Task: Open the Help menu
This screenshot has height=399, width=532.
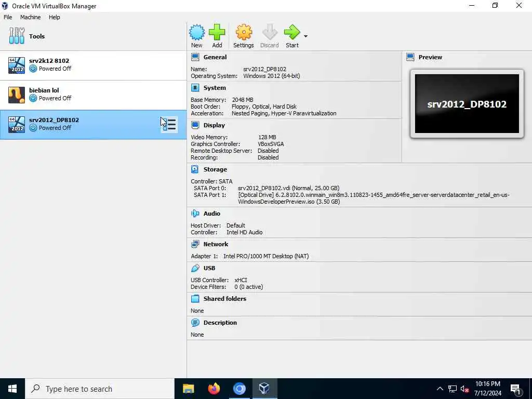Action: [x=54, y=17]
